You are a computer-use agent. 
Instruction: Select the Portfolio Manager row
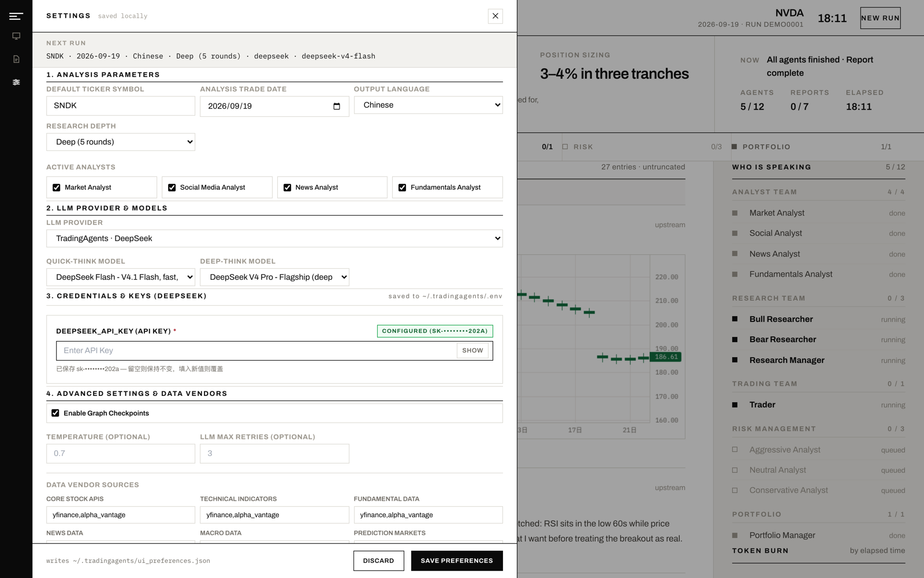point(818,536)
